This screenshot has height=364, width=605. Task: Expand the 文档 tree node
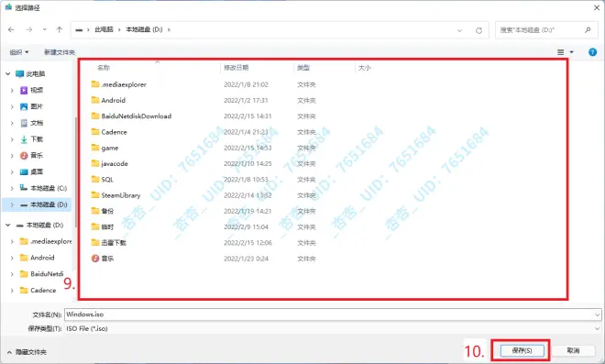point(12,123)
